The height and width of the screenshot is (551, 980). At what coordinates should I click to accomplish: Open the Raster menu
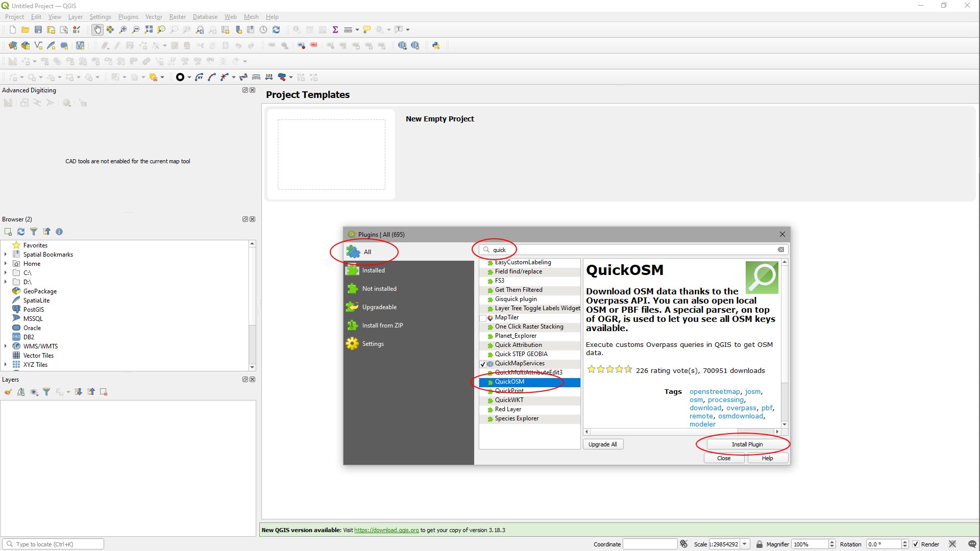(178, 17)
